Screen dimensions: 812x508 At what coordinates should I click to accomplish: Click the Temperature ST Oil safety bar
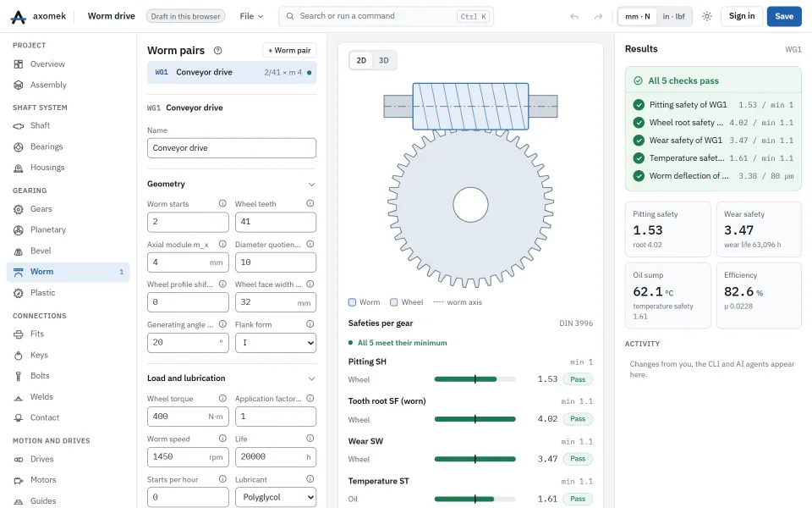tap(475, 500)
